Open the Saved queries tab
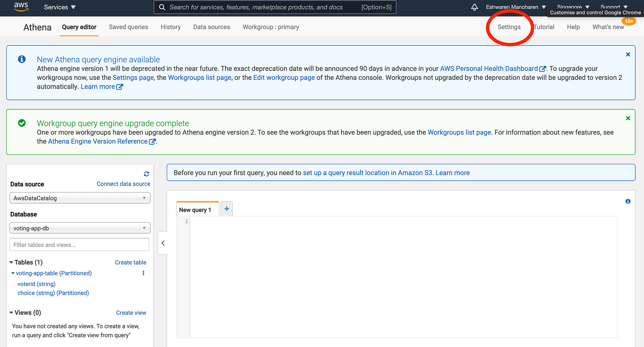 (129, 27)
